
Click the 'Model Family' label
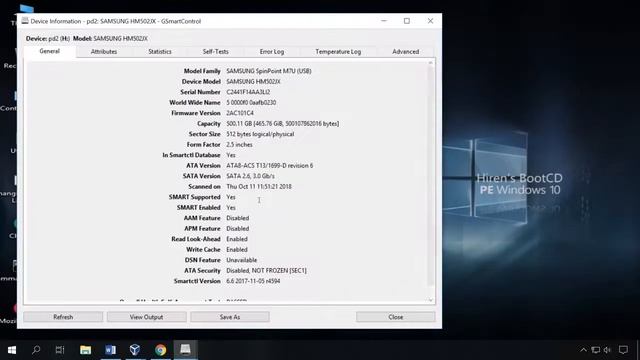(x=202, y=71)
